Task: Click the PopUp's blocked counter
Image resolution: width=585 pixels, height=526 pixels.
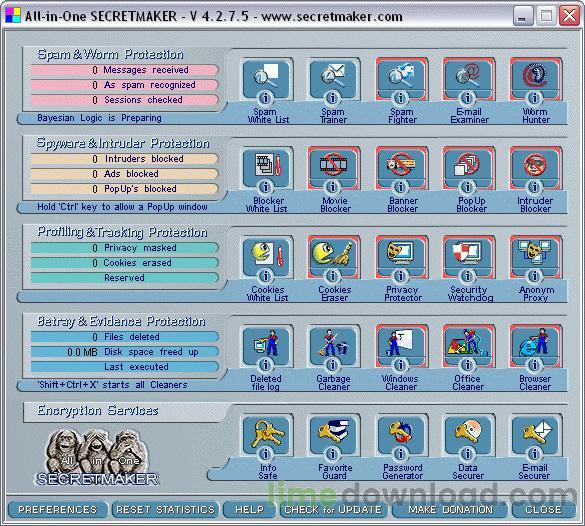Action: click(x=125, y=189)
